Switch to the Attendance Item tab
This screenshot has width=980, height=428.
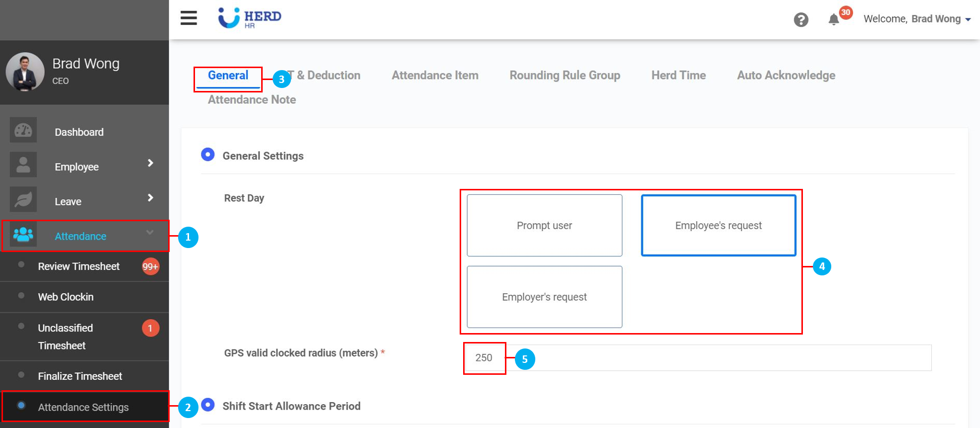pyautogui.click(x=435, y=76)
